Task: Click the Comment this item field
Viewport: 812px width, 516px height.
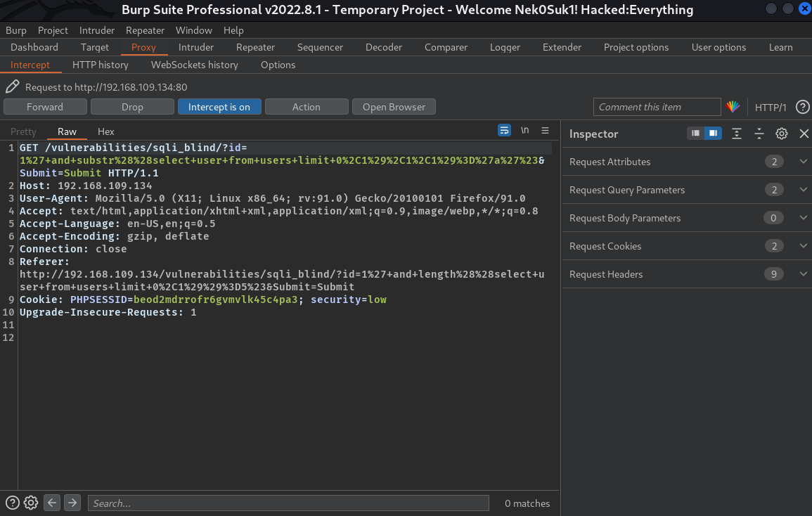Action: pos(657,107)
